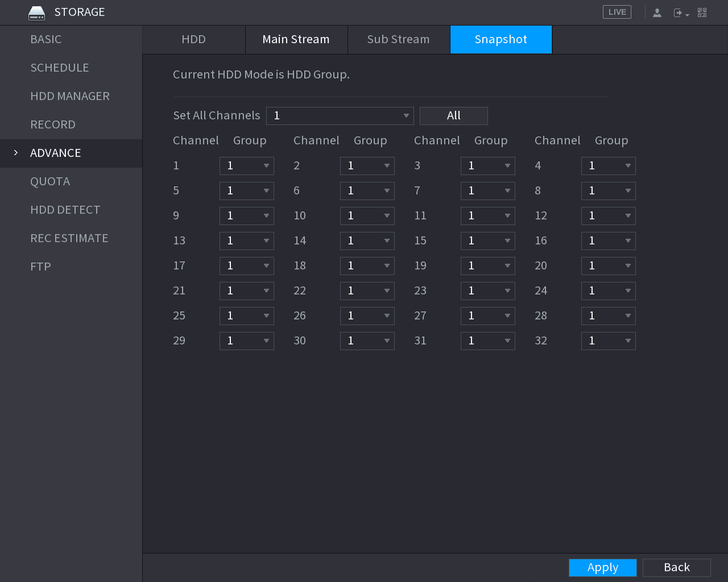The height and width of the screenshot is (582, 728).
Task: Open HDD DETECT page
Action: point(71,210)
